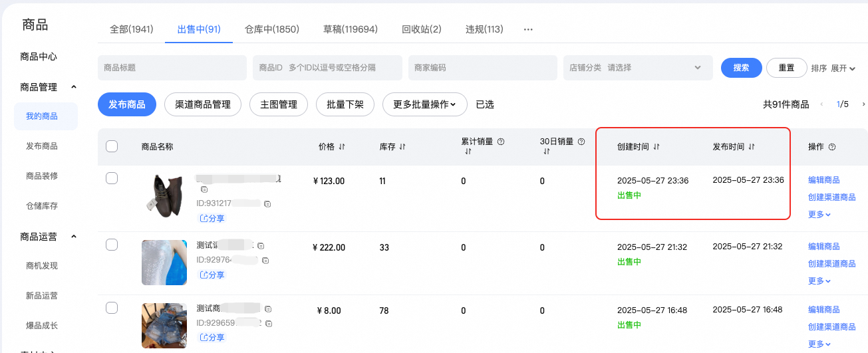The image size is (868, 353).
Task: Check the ¥8.00 product row
Action: click(x=112, y=307)
